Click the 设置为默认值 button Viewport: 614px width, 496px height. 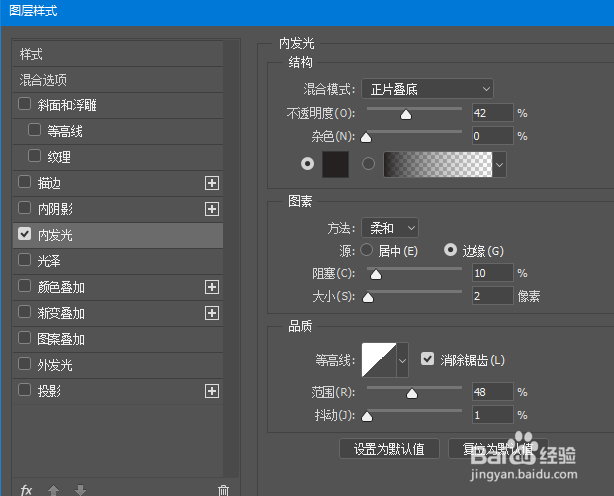(x=389, y=449)
